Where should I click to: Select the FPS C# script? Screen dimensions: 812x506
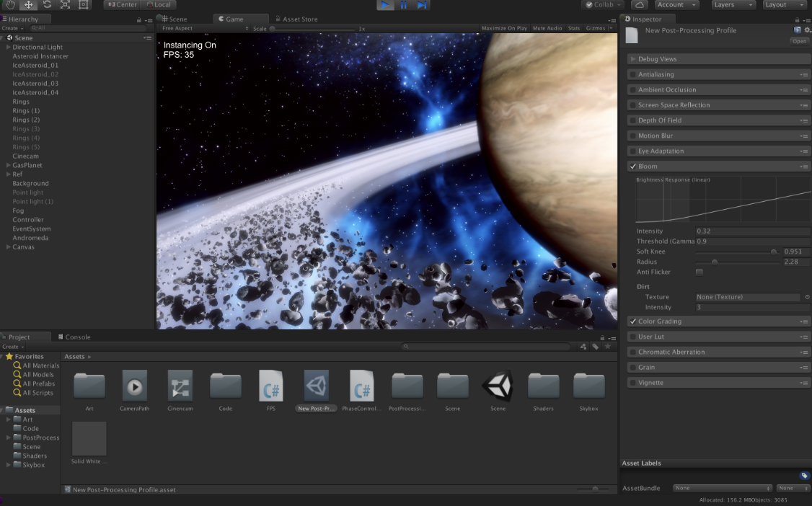(x=271, y=386)
